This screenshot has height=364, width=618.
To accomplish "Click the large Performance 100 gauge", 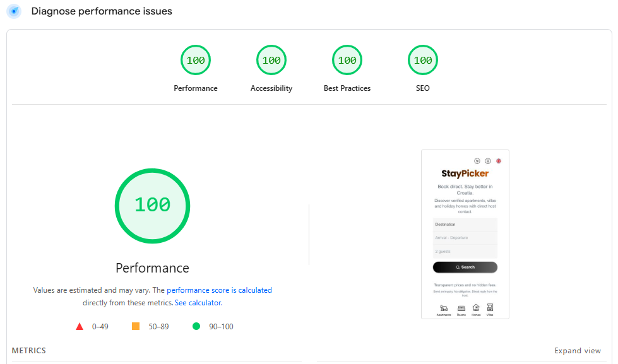I will click(x=152, y=205).
